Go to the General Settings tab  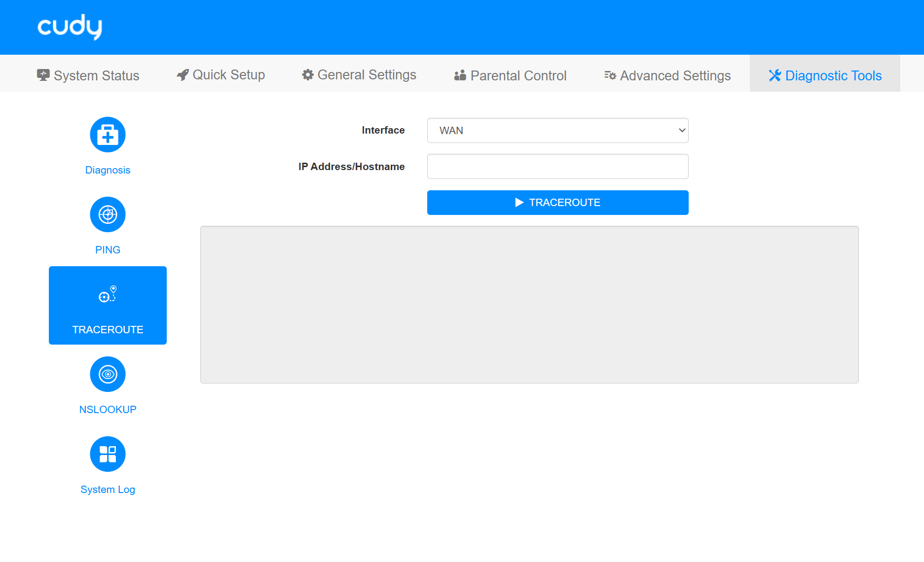click(x=359, y=75)
